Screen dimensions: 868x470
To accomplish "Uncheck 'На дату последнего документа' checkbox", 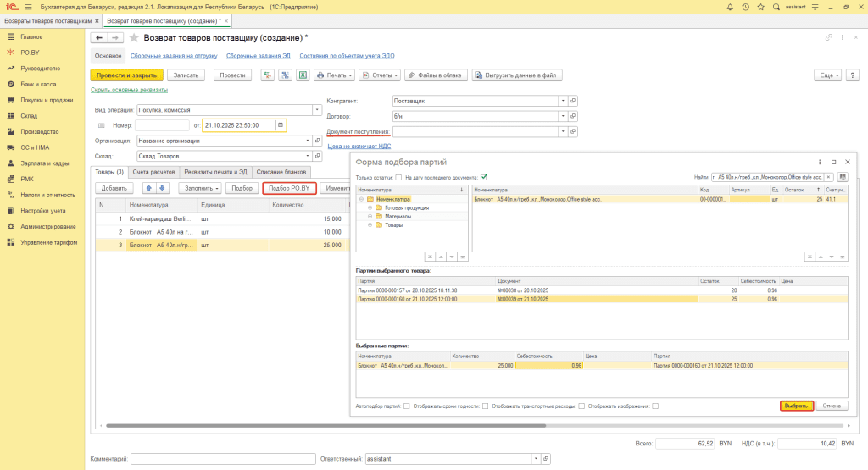I will (483, 177).
